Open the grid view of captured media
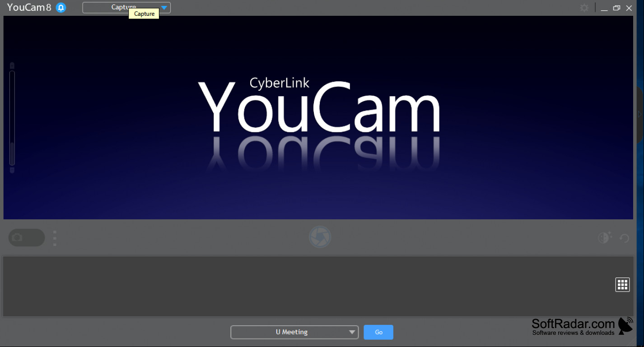Image resolution: width=644 pixels, height=347 pixels. tap(622, 285)
